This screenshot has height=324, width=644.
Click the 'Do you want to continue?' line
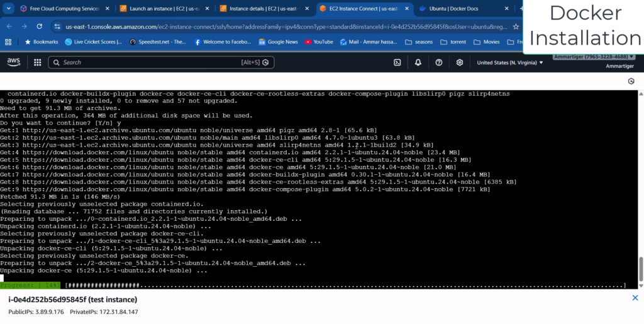pyautogui.click(x=60, y=123)
